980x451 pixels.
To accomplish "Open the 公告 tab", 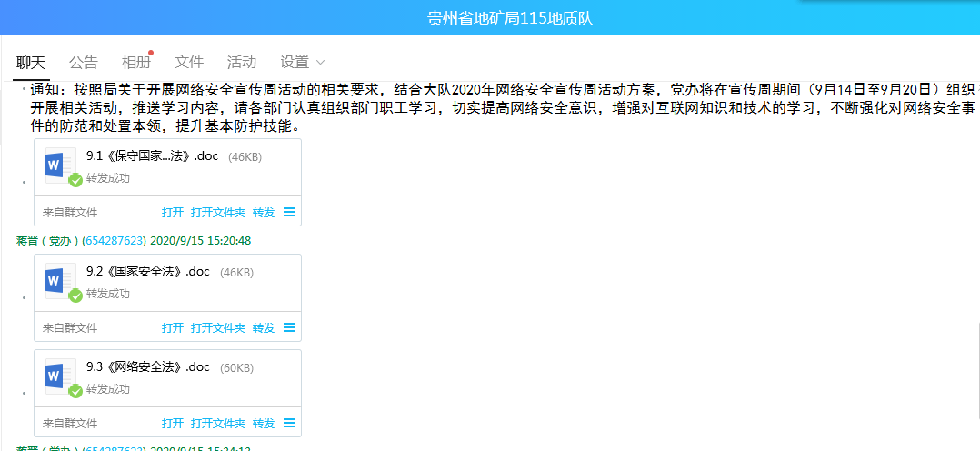I will tap(84, 62).
